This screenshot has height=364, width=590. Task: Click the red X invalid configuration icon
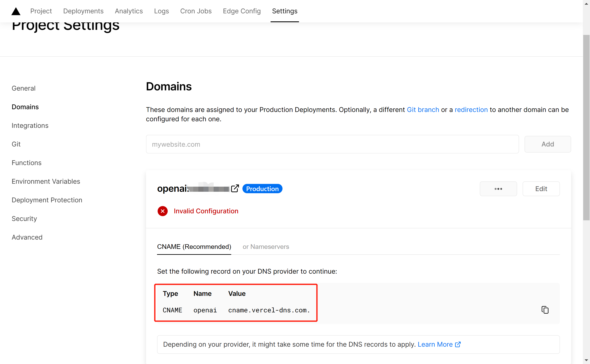[162, 211]
